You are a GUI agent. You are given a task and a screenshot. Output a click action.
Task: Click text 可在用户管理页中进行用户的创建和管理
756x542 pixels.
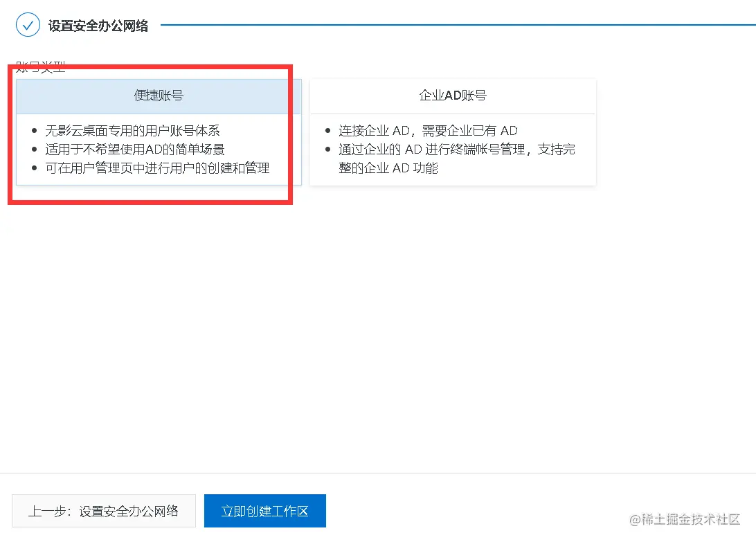pos(158,168)
